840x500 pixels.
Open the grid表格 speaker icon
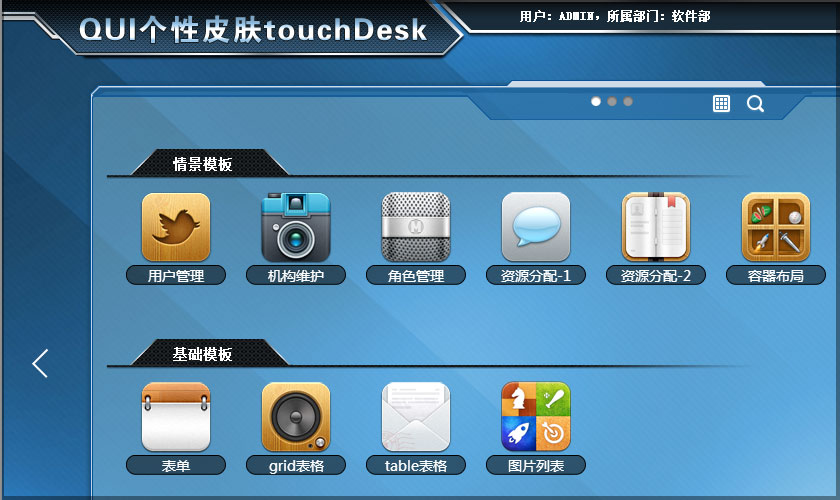tap(296, 416)
